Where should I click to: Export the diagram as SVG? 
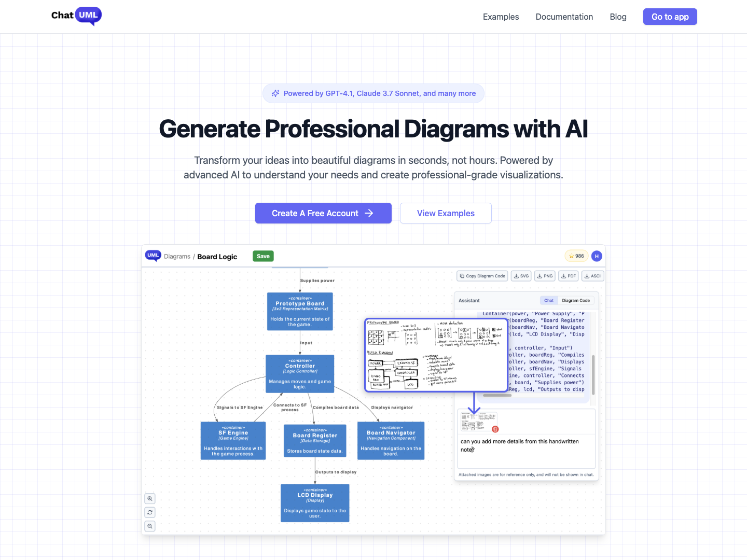pos(521,275)
